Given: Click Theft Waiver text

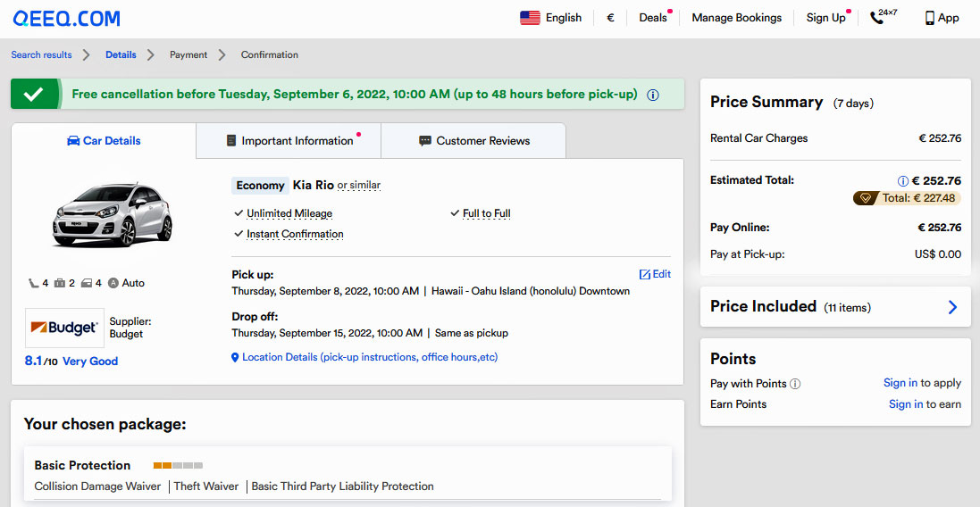Looking at the screenshot, I should pos(206,486).
